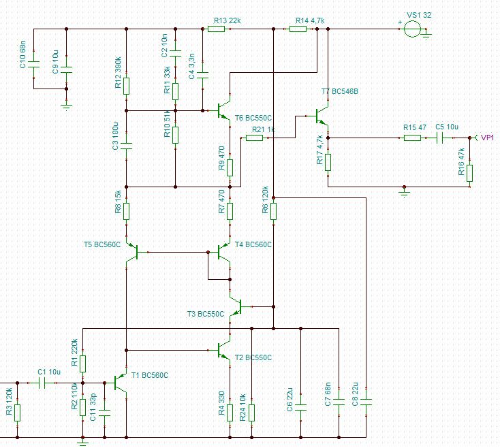Select capacitor C6 22u symbol
Screen dimensions: 500x448
[300, 408]
